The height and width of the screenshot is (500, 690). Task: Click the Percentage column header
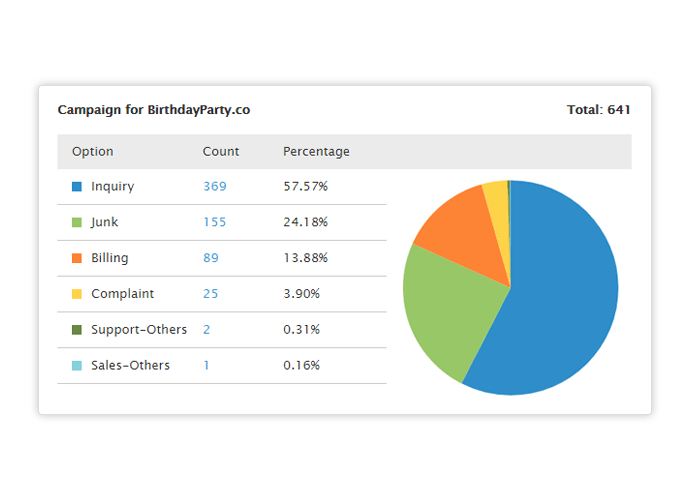[x=316, y=152]
